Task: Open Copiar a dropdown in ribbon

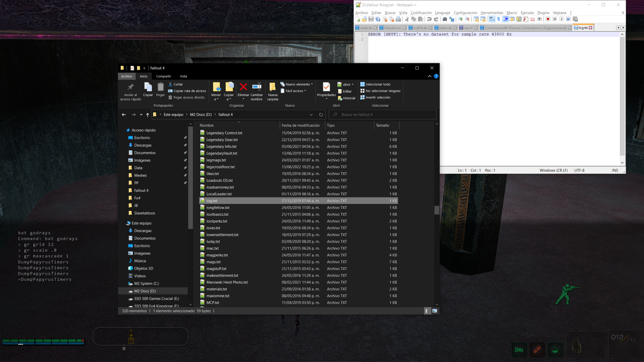Action: (229, 97)
